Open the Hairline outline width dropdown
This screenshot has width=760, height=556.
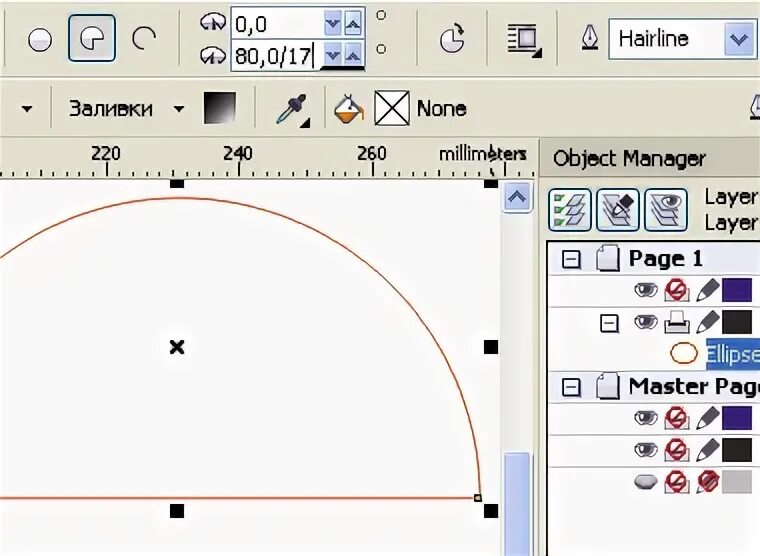click(739, 39)
